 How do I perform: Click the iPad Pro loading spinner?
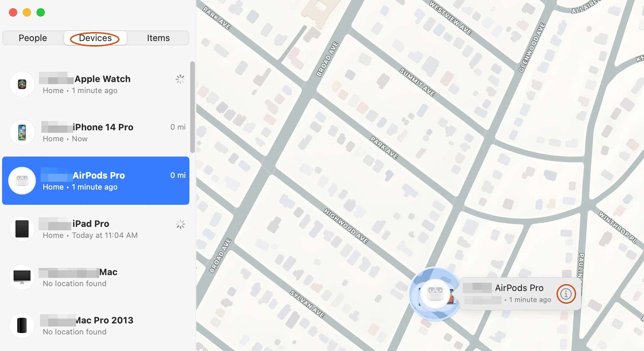[180, 224]
